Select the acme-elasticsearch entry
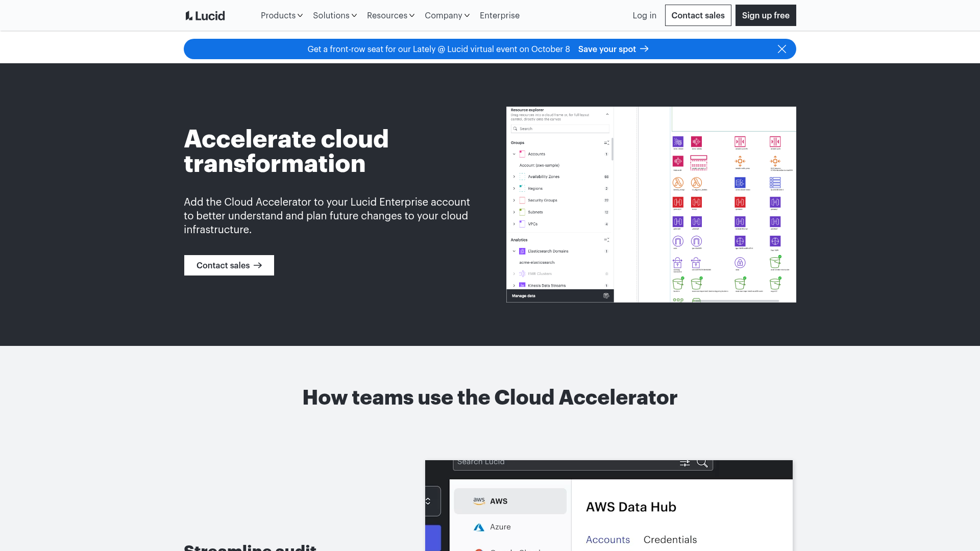Screen dimensions: 980x551 pos(536,262)
